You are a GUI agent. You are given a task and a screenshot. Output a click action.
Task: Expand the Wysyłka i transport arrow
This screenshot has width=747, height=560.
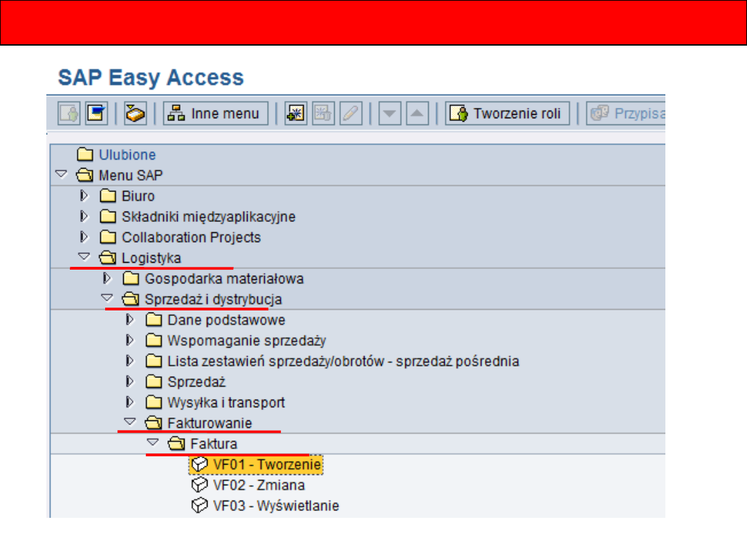129,402
